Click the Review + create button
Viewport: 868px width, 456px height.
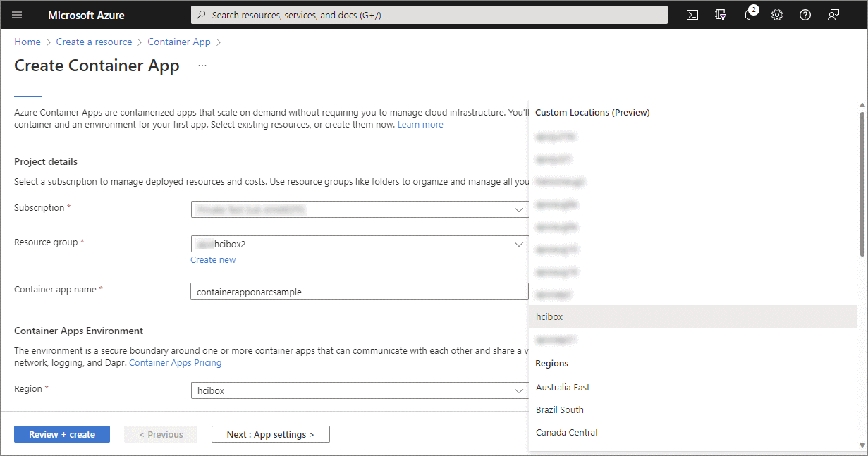[x=62, y=434]
